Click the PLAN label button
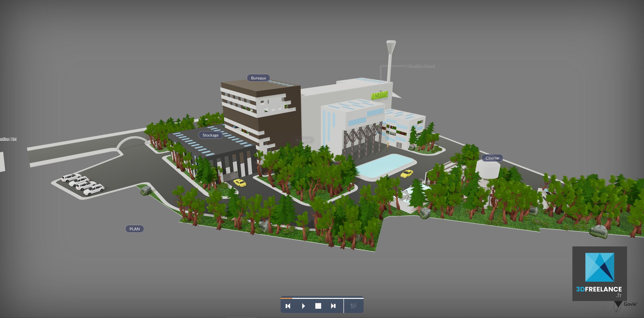Image resolution: width=644 pixels, height=318 pixels. click(x=134, y=229)
